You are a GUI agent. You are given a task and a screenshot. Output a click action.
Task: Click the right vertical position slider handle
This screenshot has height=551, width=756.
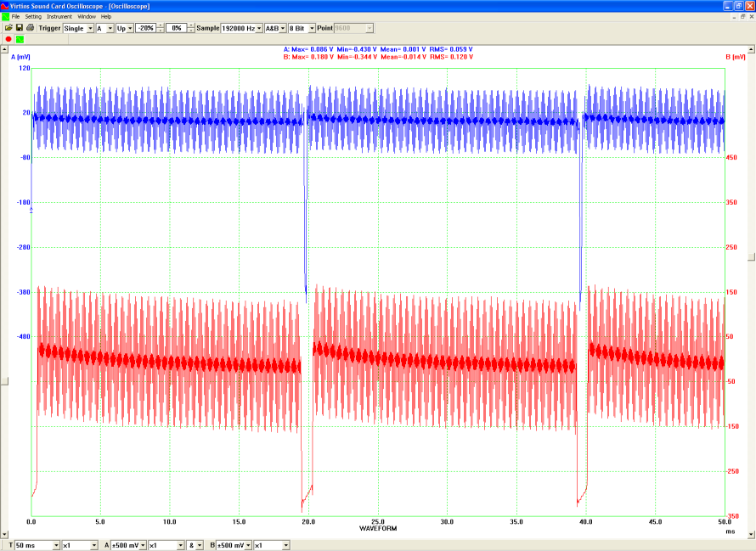point(751,257)
